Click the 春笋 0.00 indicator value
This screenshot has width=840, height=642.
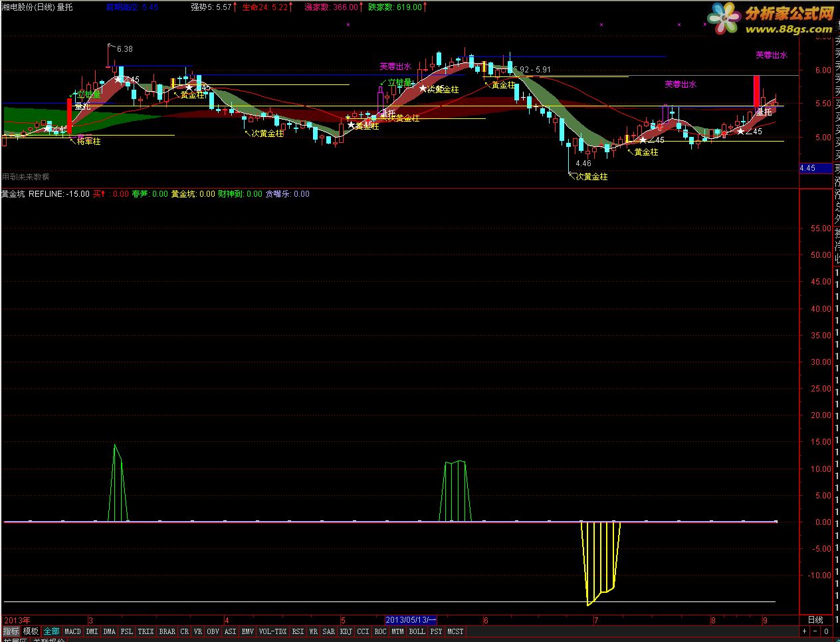pyautogui.click(x=150, y=194)
